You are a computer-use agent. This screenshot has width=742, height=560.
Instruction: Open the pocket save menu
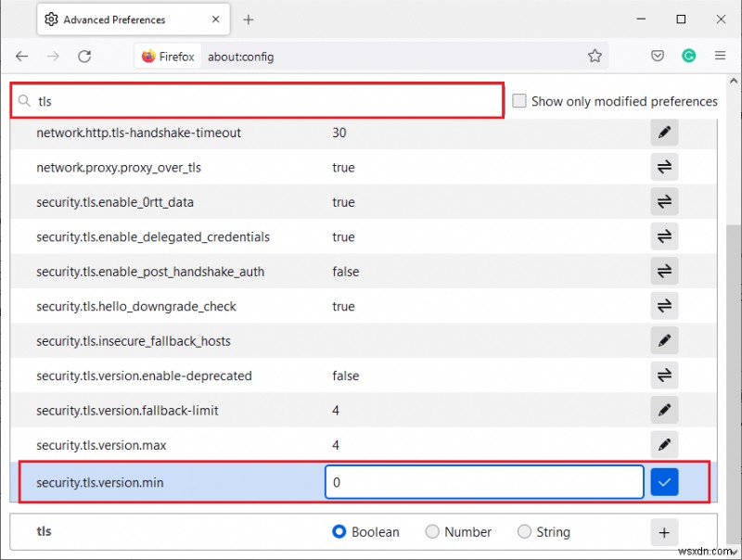tap(658, 56)
